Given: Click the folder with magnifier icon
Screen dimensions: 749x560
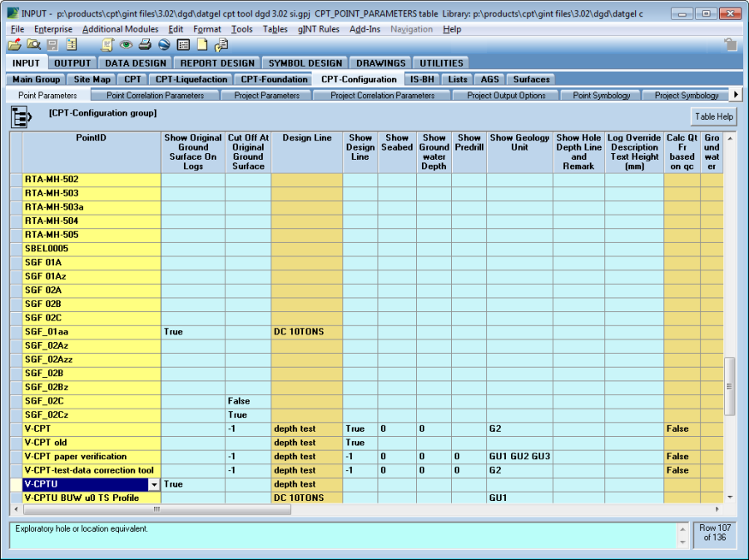Looking at the screenshot, I should [33, 45].
